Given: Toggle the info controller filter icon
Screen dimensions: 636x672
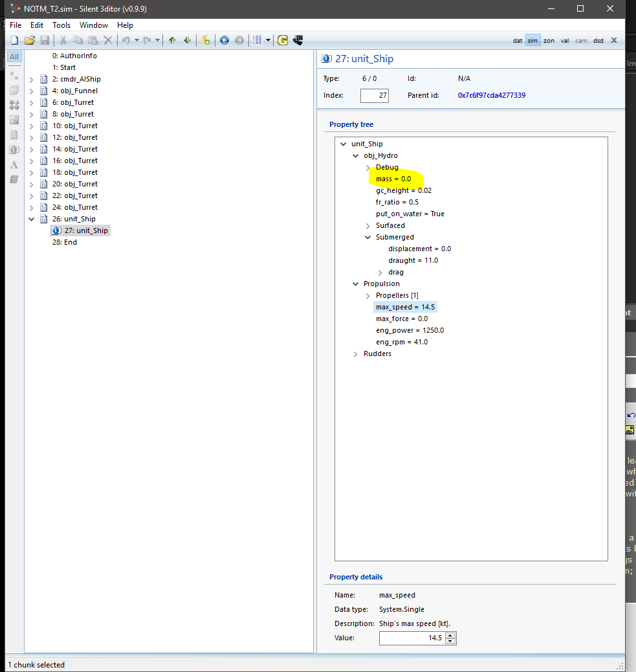Looking at the screenshot, I should coord(14,150).
